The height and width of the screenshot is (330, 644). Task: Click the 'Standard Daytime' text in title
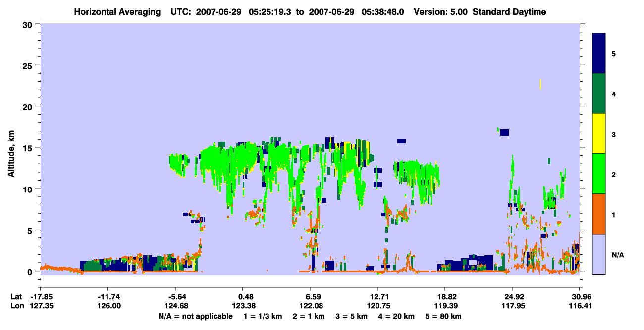pyautogui.click(x=509, y=12)
